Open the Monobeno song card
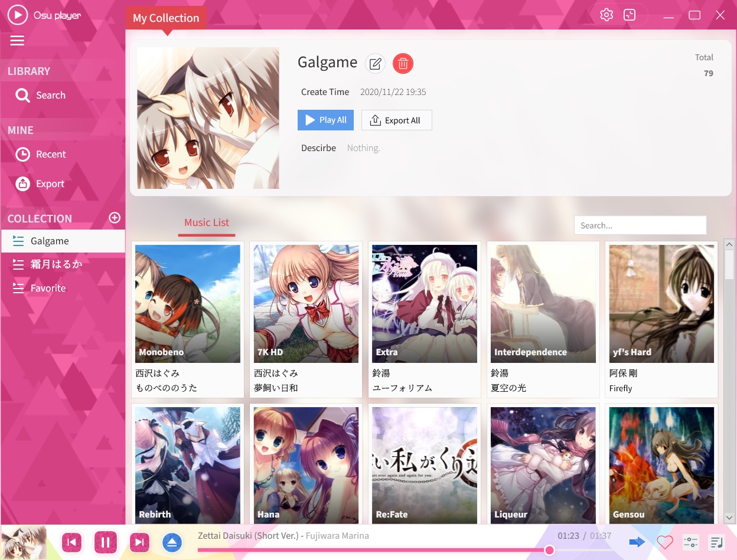 click(x=188, y=319)
